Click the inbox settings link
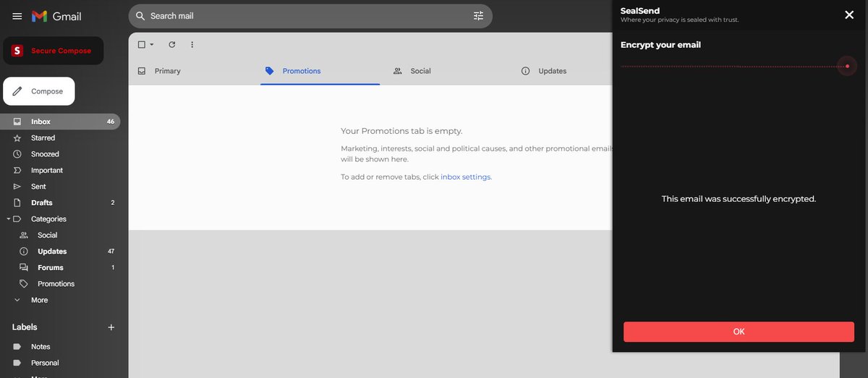The width and height of the screenshot is (868, 378). (x=466, y=177)
